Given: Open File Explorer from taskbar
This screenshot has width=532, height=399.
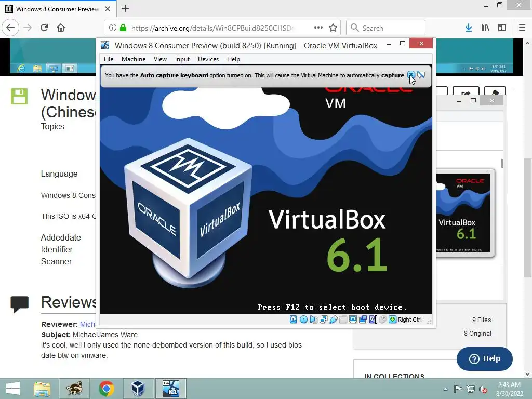Looking at the screenshot, I should pyautogui.click(x=42, y=389).
